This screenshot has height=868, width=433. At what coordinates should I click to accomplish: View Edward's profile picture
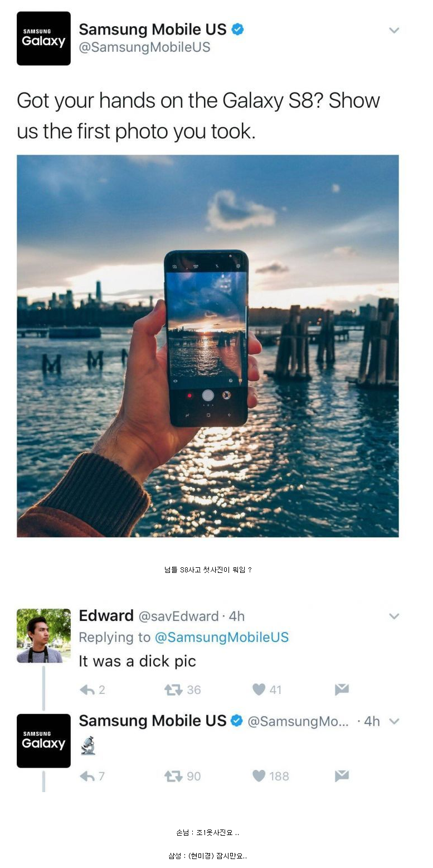click(43, 635)
